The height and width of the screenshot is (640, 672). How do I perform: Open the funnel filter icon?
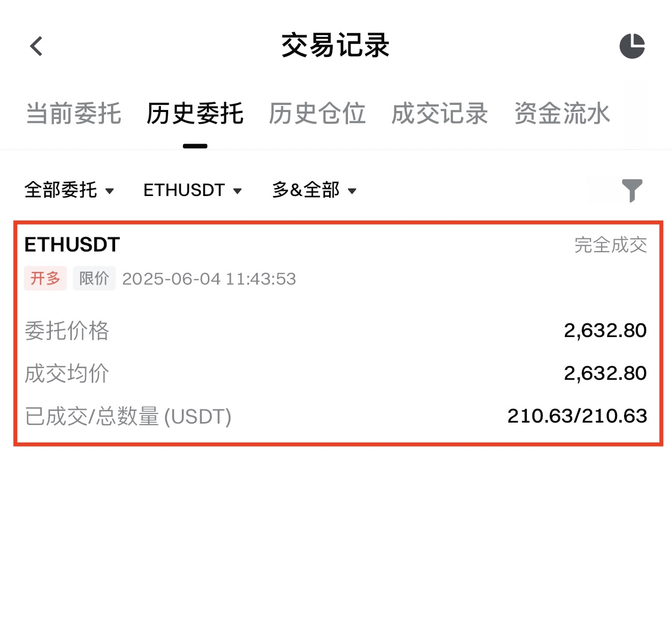point(632,190)
